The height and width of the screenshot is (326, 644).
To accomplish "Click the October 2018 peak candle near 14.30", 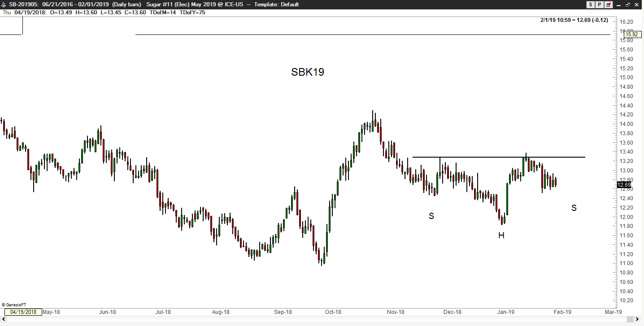I will click(373, 120).
